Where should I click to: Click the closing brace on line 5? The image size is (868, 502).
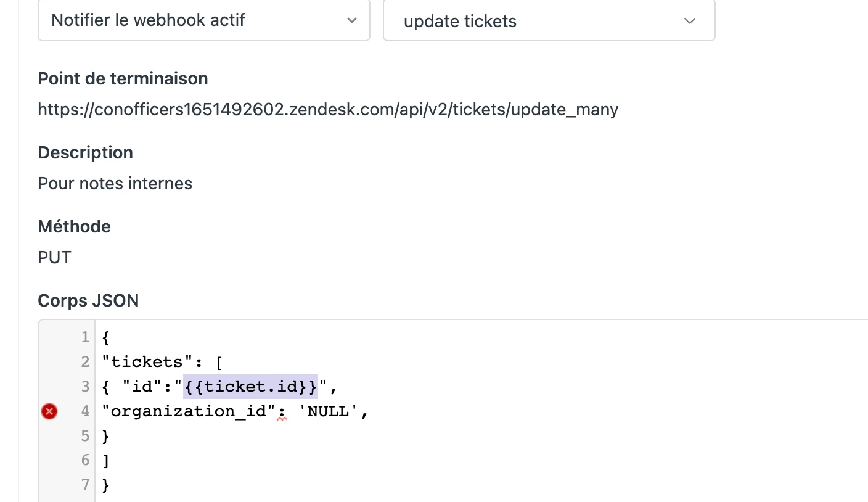click(105, 436)
